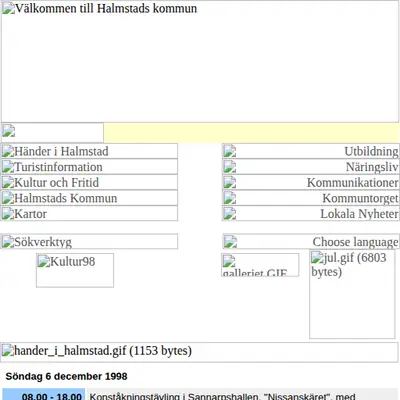View Lokala Nyheter
The image size is (400, 400).
311,214
